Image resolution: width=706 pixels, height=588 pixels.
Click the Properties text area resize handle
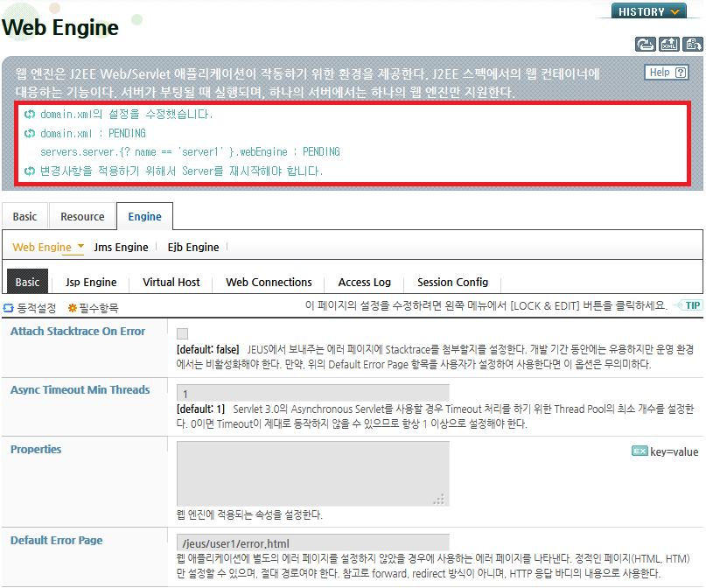click(439, 499)
